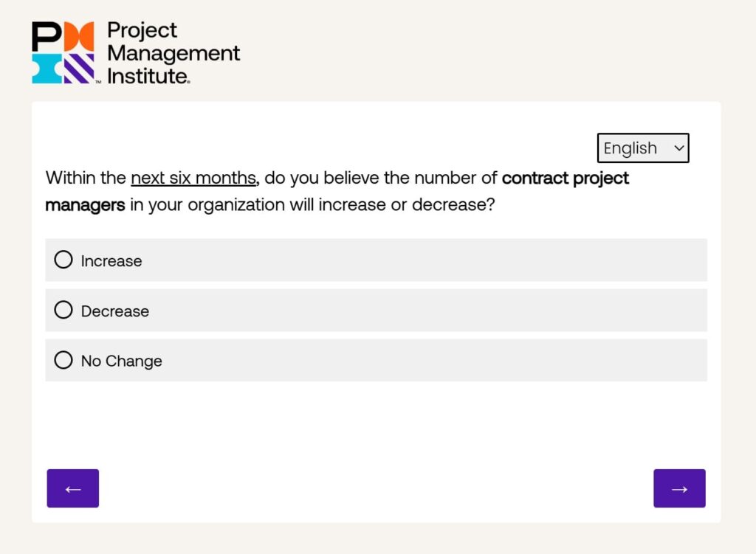Click the blue shape in PMI logo
The width and height of the screenshot is (756, 554).
click(x=46, y=69)
